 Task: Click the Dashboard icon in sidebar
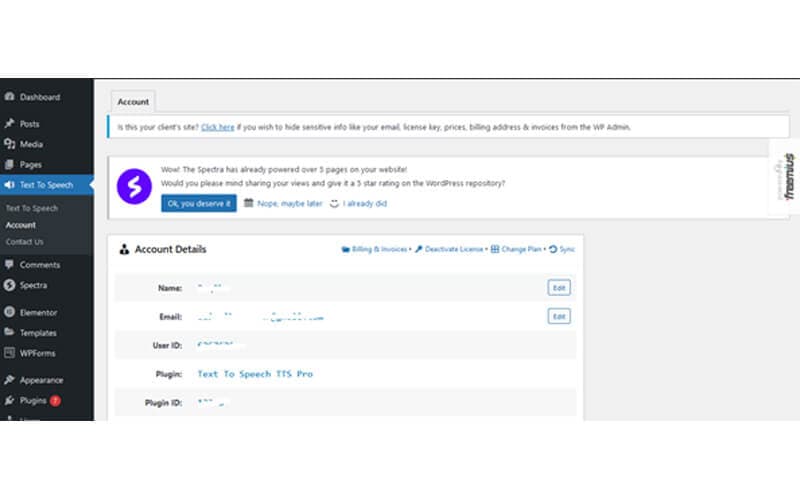pyautogui.click(x=9, y=97)
